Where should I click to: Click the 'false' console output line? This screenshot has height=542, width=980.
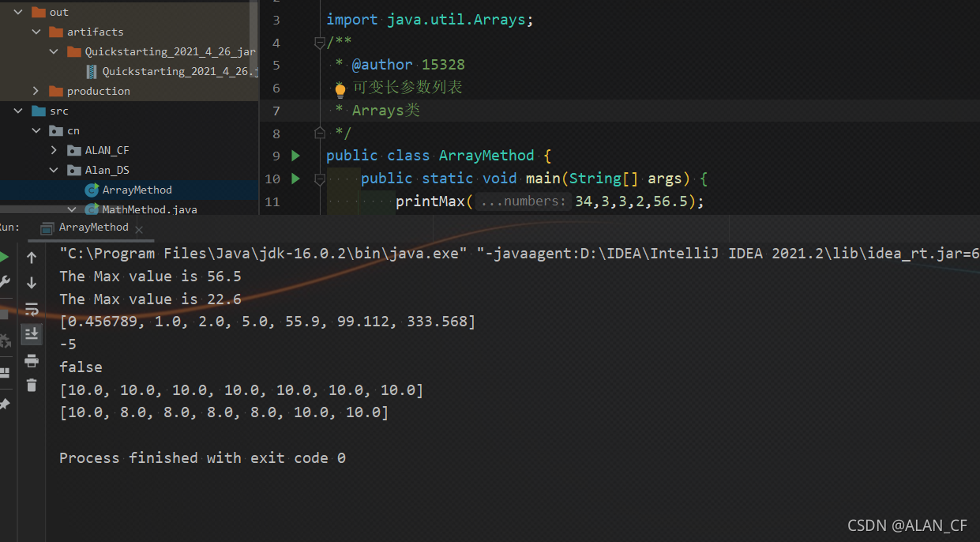pos(81,367)
